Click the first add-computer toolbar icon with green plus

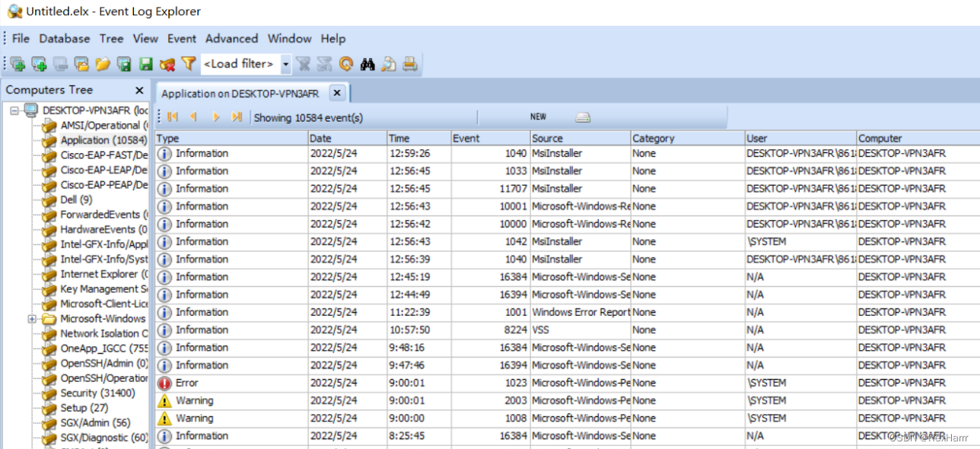17,65
